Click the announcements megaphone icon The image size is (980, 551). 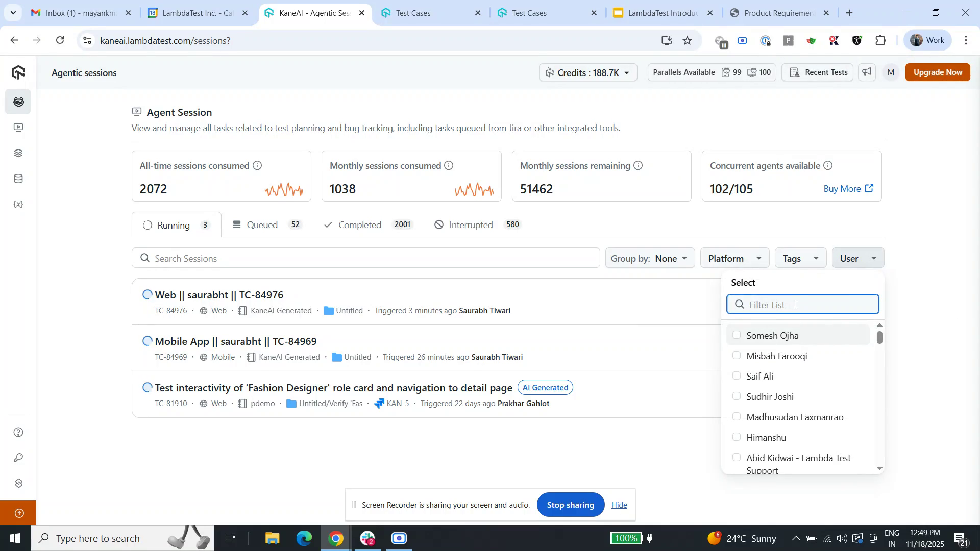pyautogui.click(x=867, y=72)
